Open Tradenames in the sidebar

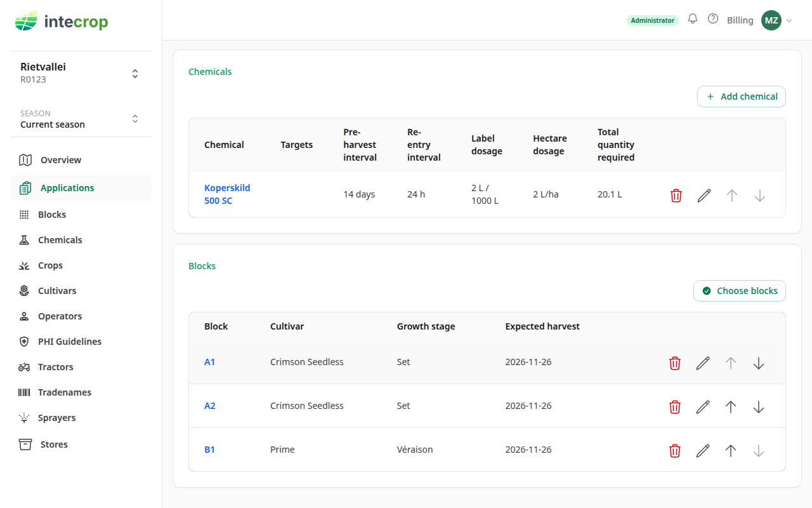[x=81, y=392]
